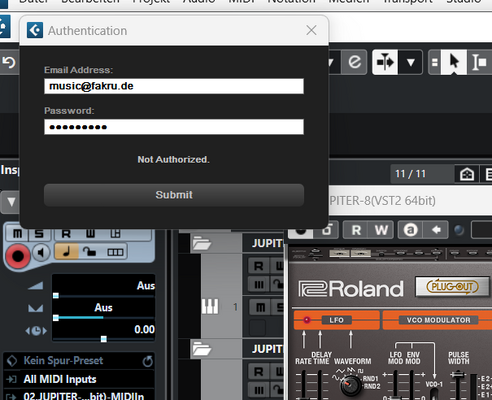Viewport: 492px width, 400px height.
Task: Click the Submit button
Action: [x=174, y=195]
